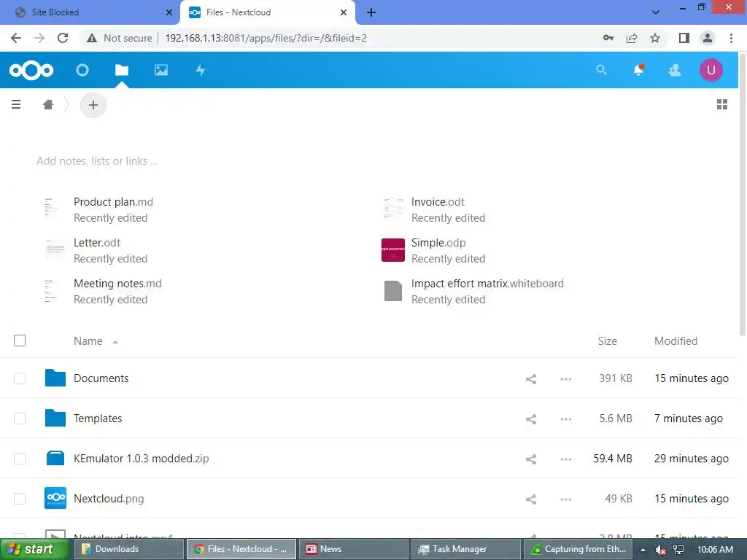Select the Nextcloud.png checkbox
Image resolution: width=747 pixels, height=560 pixels.
[x=20, y=499]
